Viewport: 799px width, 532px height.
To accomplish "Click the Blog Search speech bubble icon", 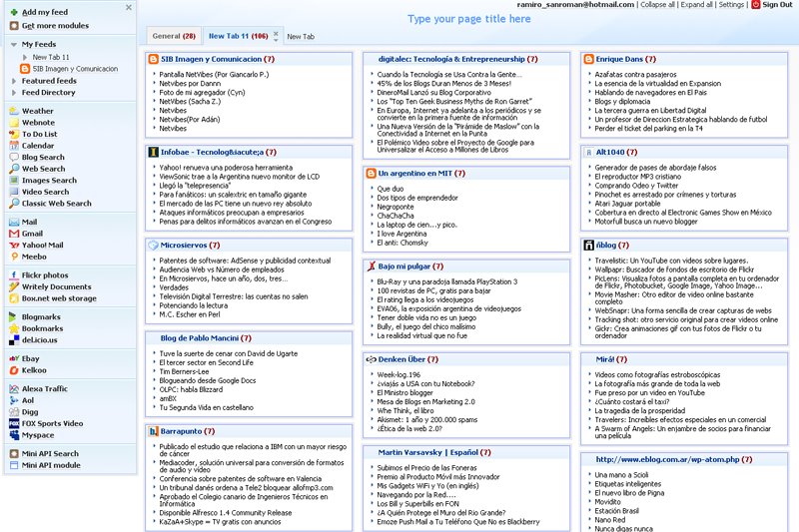I will [x=14, y=157].
